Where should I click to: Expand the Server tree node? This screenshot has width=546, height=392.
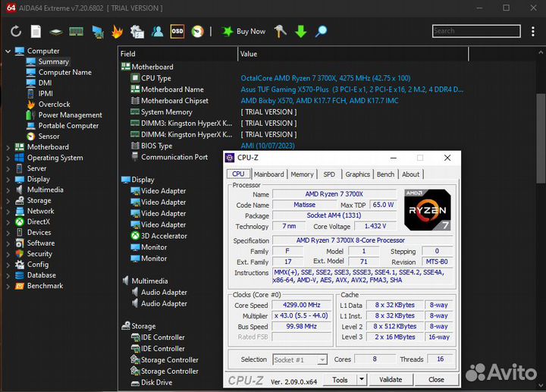[8, 169]
